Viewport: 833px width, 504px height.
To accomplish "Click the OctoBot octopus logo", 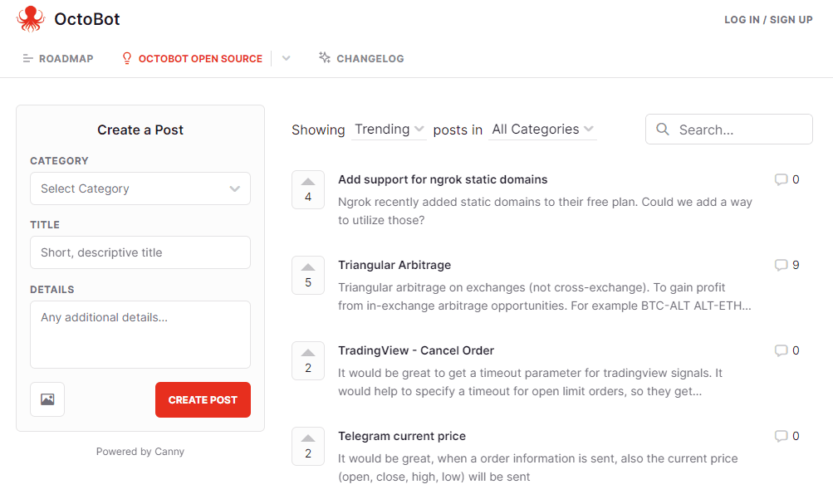I will pos(30,19).
